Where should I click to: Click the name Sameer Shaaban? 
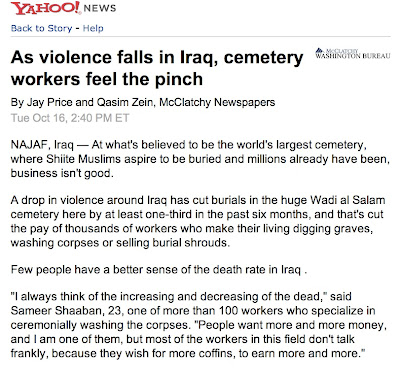[x=56, y=311]
